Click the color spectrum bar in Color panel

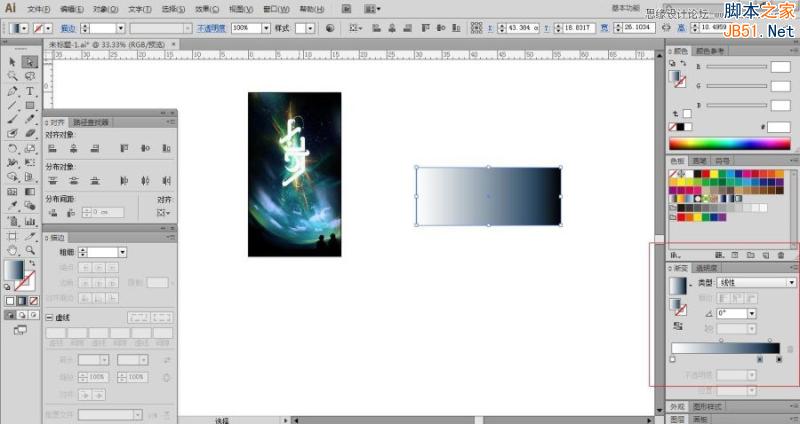[730, 144]
